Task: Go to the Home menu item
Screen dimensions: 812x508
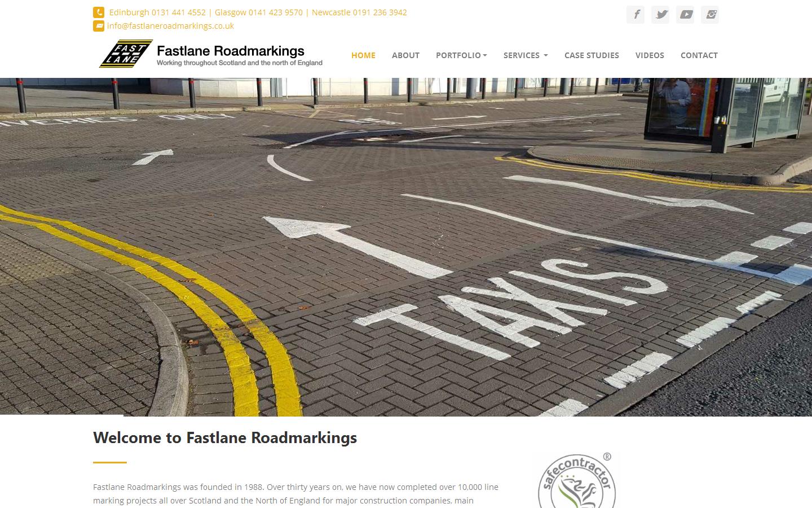Action: [x=363, y=55]
